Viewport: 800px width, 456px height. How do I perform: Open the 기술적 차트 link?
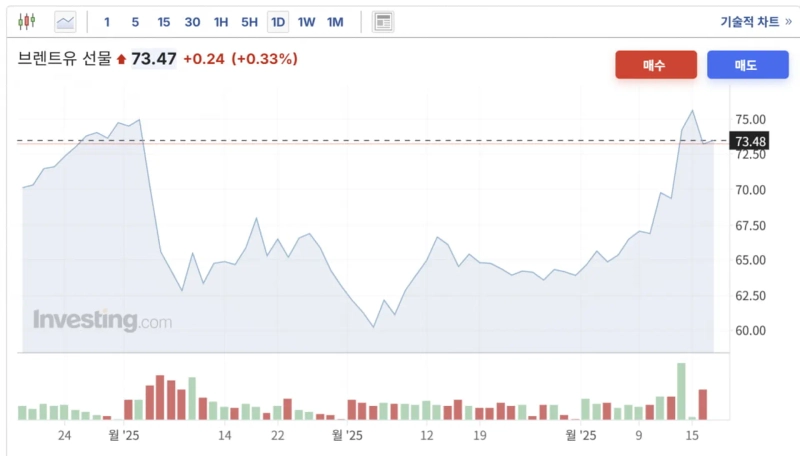(x=756, y=21)
